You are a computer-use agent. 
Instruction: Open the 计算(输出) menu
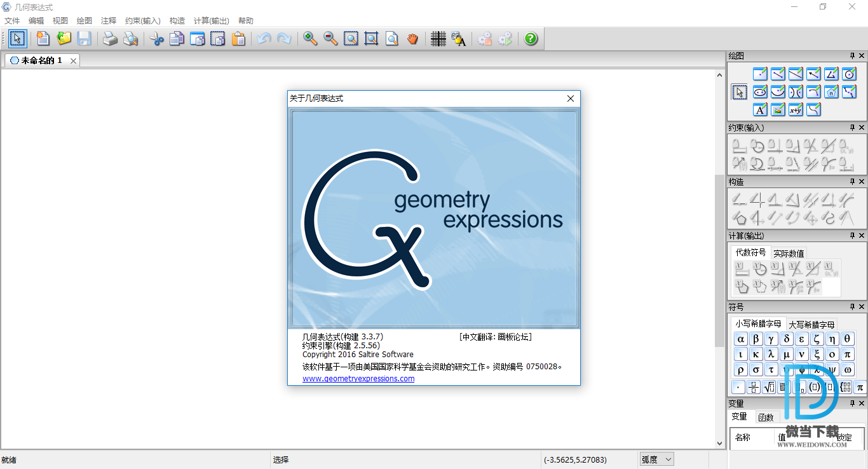point(212,21)
